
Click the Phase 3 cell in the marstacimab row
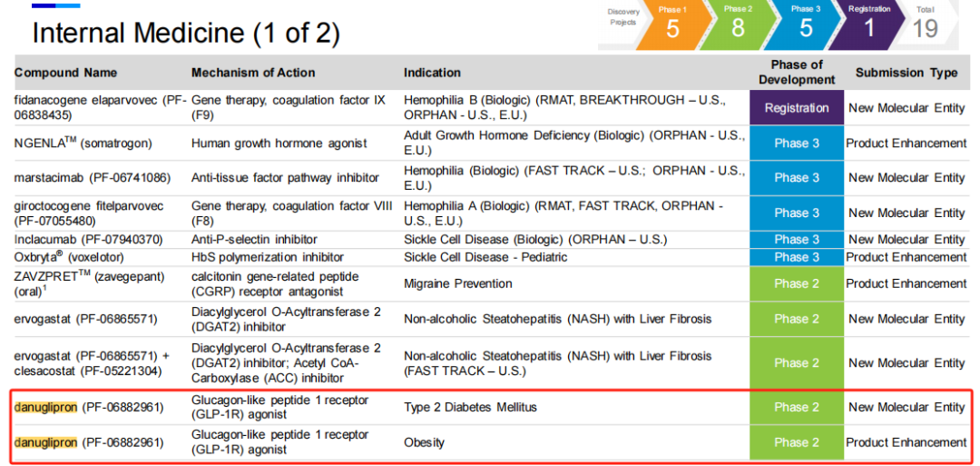pyautogui.click(x=796, y=178)
